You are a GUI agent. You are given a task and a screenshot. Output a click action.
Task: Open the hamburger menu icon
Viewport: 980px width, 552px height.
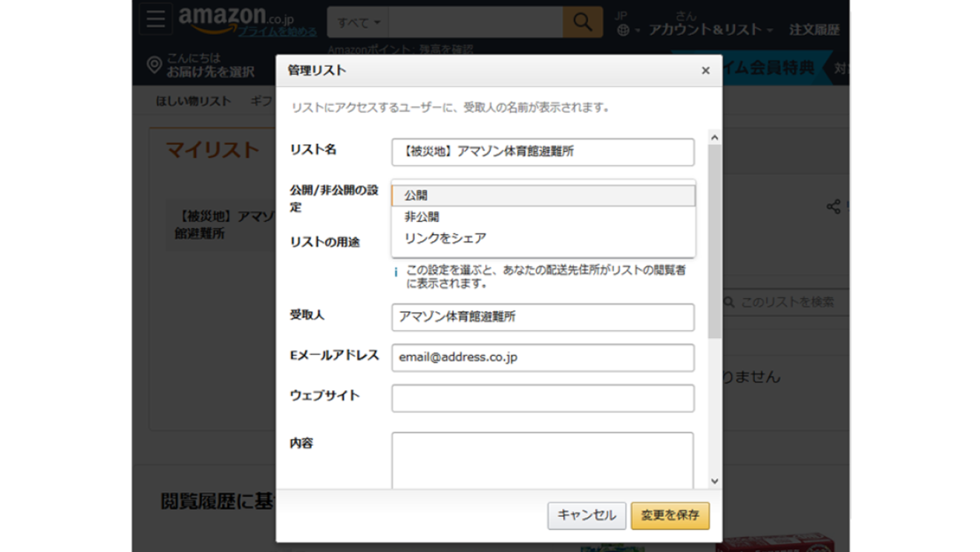[x=155, y=19]
